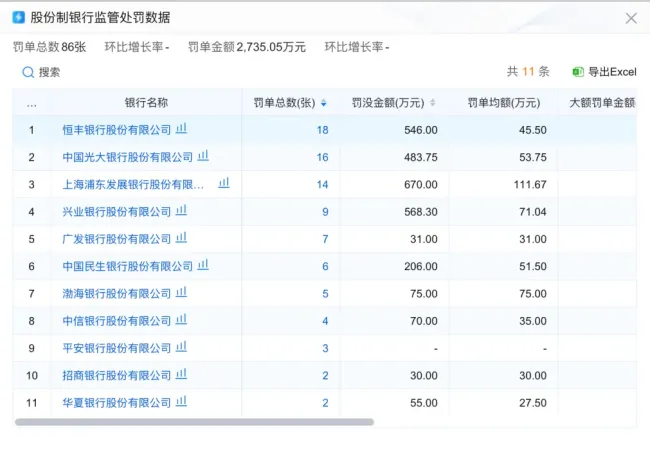This screenshot has height=463, width=650.
Task: Open 广发银行股份有限公司 link
Action: point(116,239)
